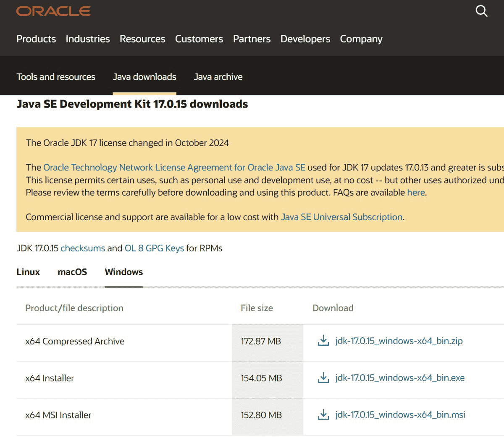Click download icon beside the msi installer
Viewport: 504px width, 444px height.
pyautogui.click(x=323, y=415)
